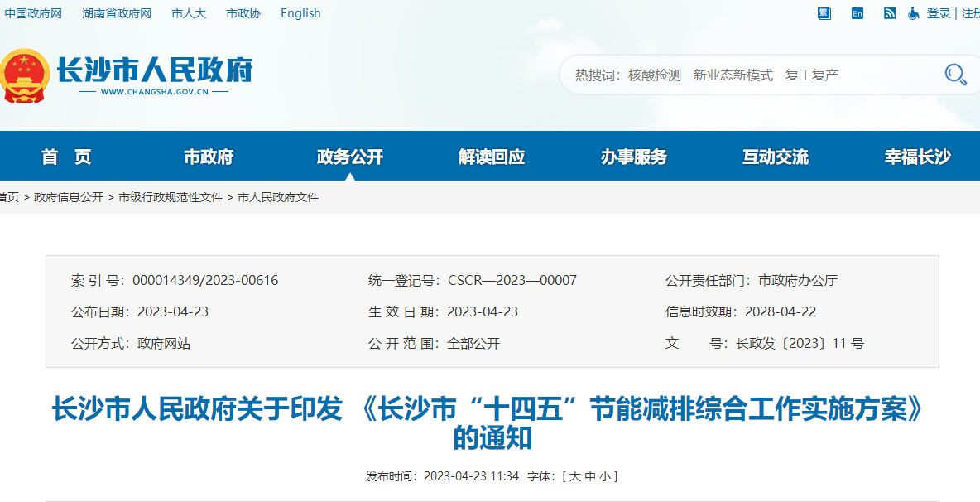
Task: Click the 复工复产 hot search term
Action: point(812,75)
